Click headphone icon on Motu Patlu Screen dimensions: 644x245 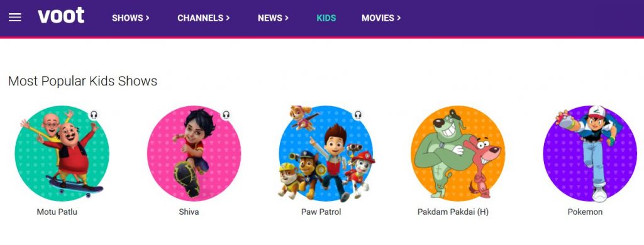click(x=94, y=115)
